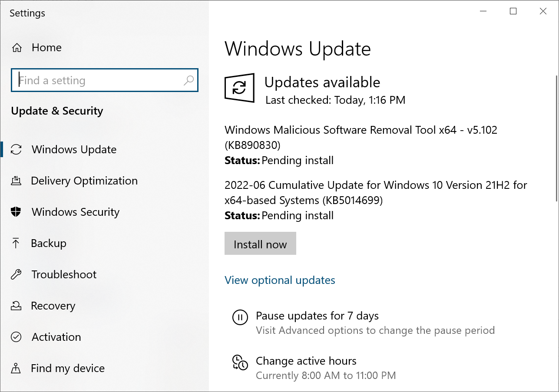Viewport: 559px width, 392px height.
Task: Click the large Updates available refresh icon
Action: pos(239,88)
